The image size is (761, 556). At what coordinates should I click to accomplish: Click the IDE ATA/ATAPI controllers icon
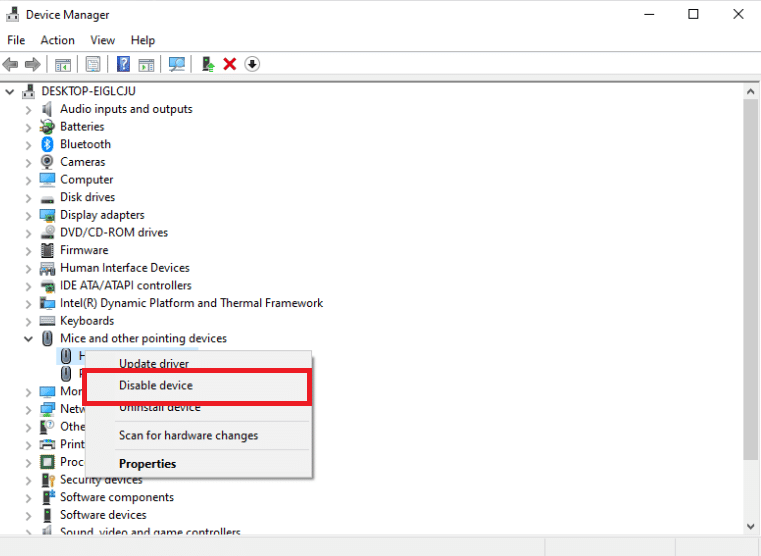click(x=47, y=286)
